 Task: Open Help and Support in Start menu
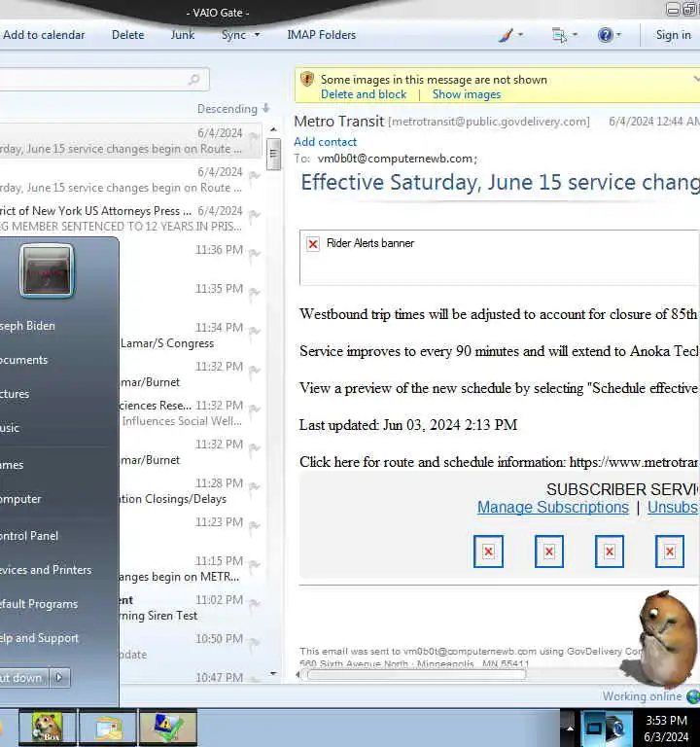click(39, 638)
